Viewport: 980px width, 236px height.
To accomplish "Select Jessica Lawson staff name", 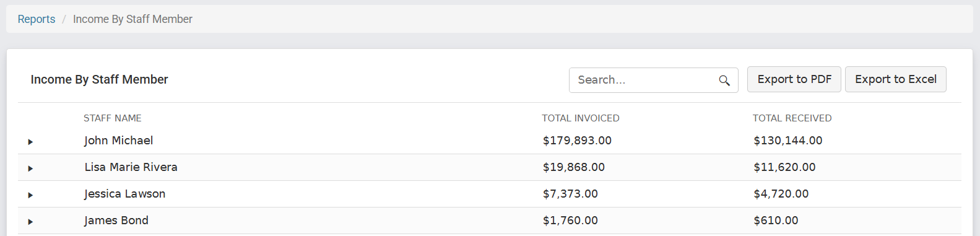I will point(125,194).
